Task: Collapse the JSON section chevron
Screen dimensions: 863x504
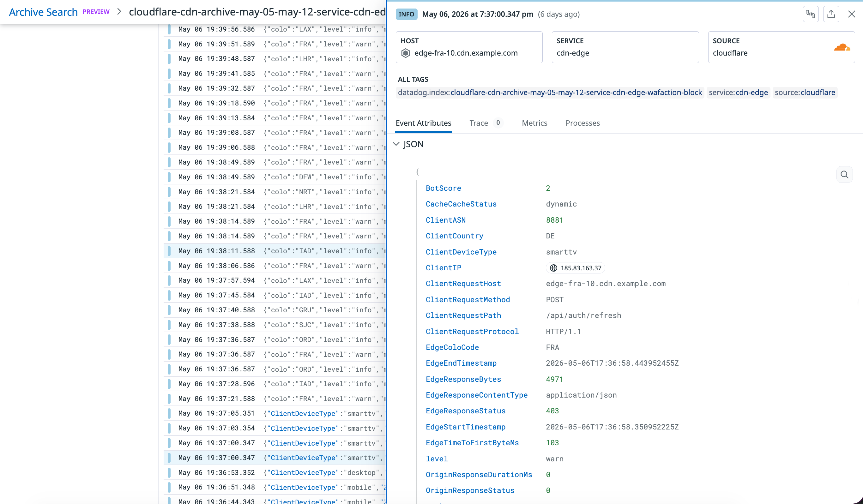Action: [396, 144]
